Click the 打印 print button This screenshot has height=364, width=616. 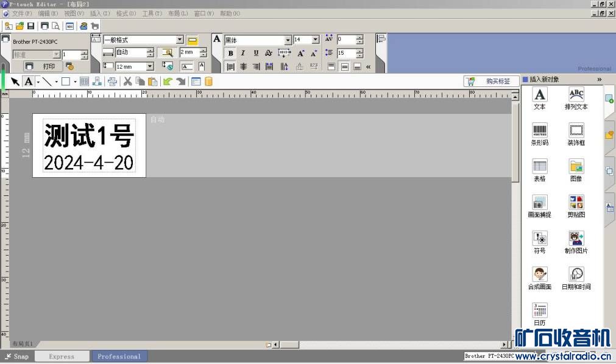[44, 66]
